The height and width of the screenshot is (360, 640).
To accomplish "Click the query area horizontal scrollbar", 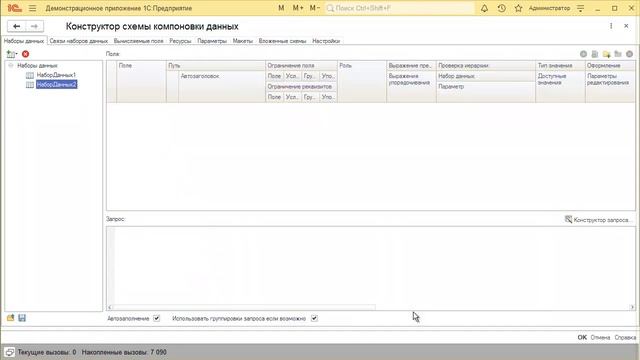I will coord(371,307).
